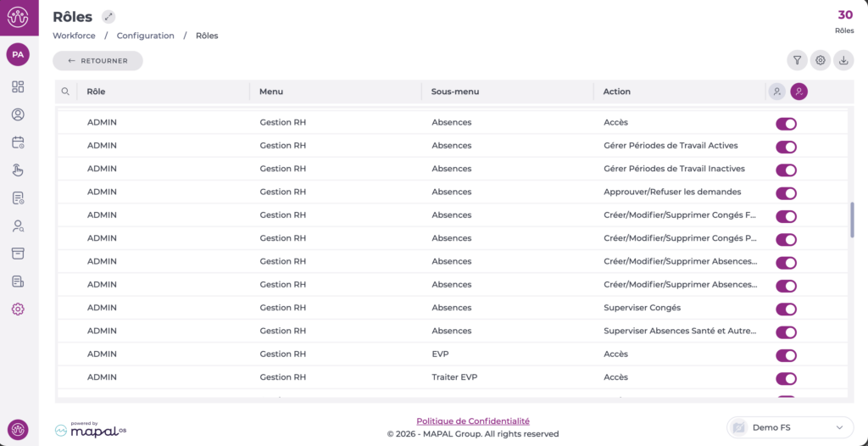The width and height of the screenshot is (868, 446).
Task: Toggle the Traiter EVP Accès switch
Action: point(786,378)
